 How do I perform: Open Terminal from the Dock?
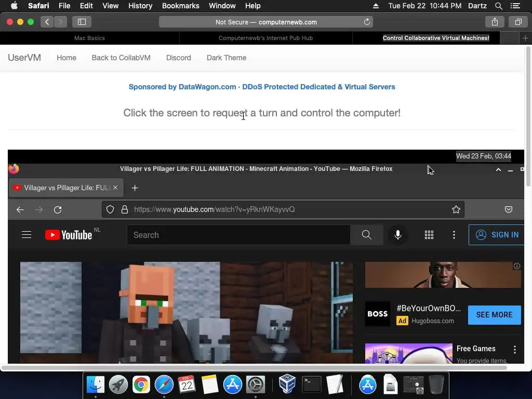click(311, 385)
